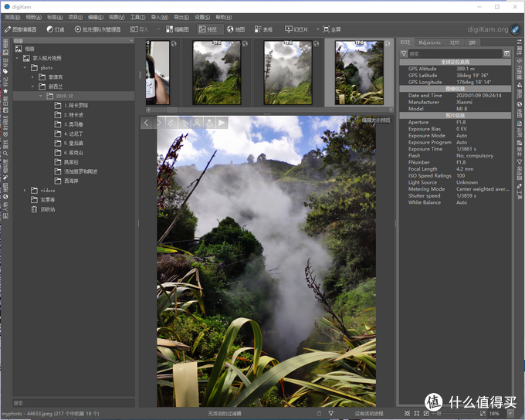
Task: Expand the videos folder in tree
Action: [x=25, y=190]
